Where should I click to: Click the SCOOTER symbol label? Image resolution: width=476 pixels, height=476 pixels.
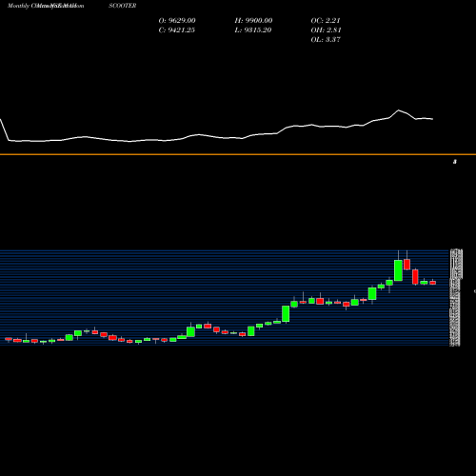123,6
